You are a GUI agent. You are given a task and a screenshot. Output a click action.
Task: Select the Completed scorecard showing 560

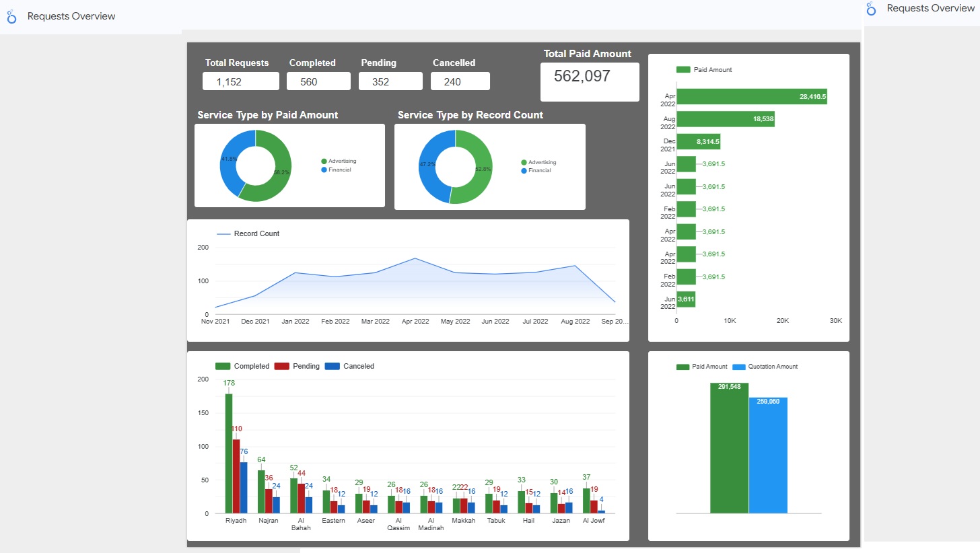[318, 81]
